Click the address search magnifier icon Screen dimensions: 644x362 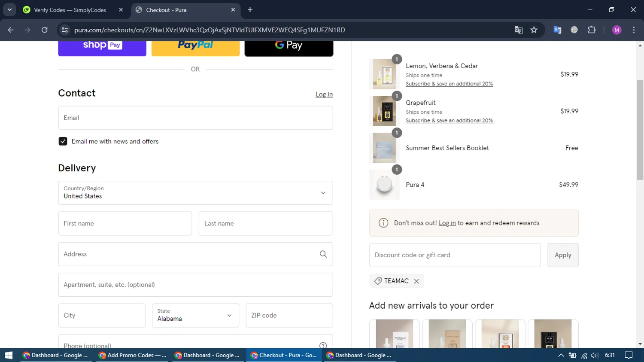pos(323,254)
